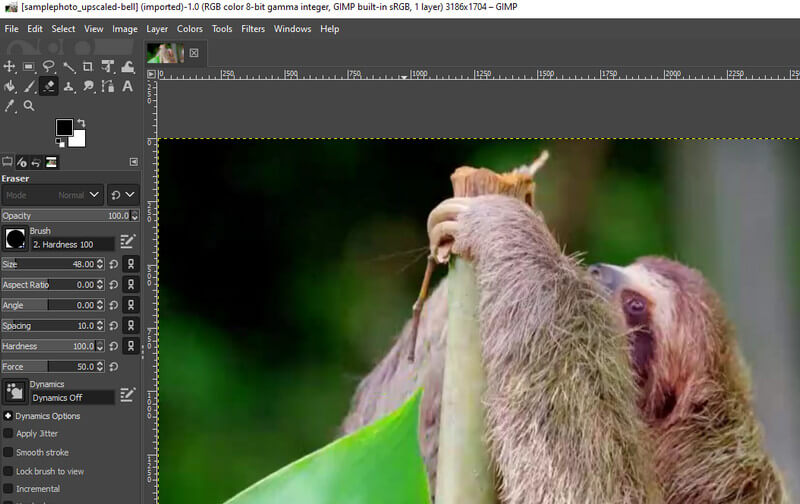Select the Paths tool
The height and width of the screenshot is (504, 800).
point(108,86)
